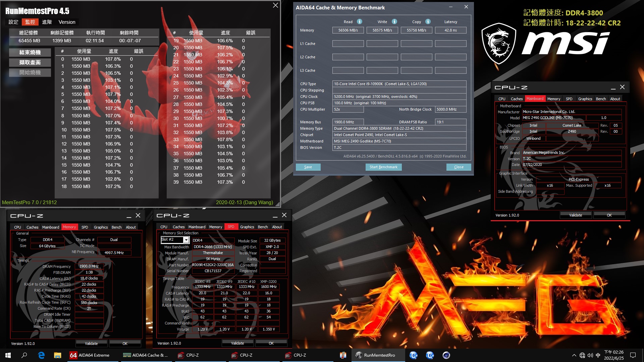Click the Close button in AIDA64 benchmark
This screenshot has width=644, height=362.
(459, 167)
